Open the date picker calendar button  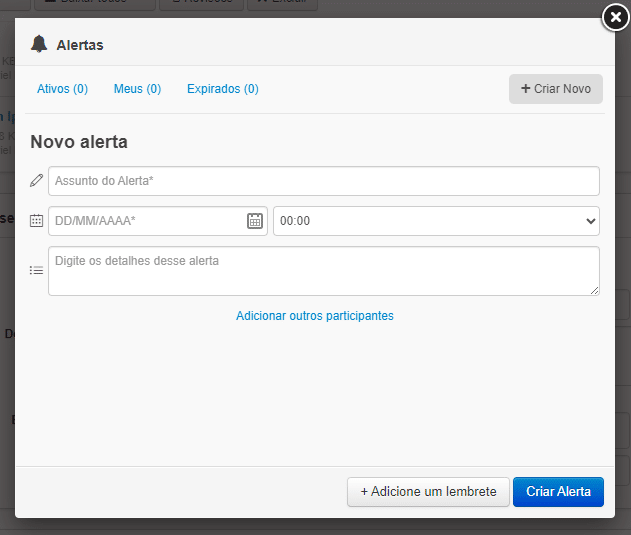pyautogui.click(x=255, y=221)
